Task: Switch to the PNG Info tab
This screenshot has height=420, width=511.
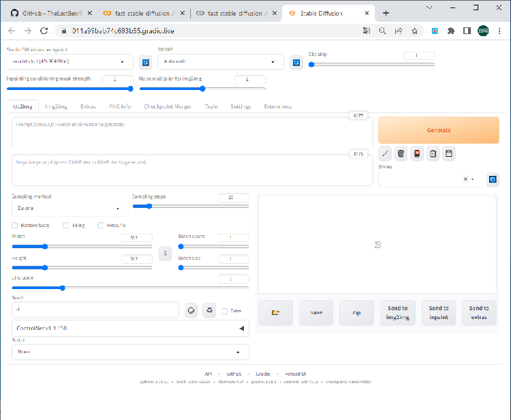Action: coord(120,106)
